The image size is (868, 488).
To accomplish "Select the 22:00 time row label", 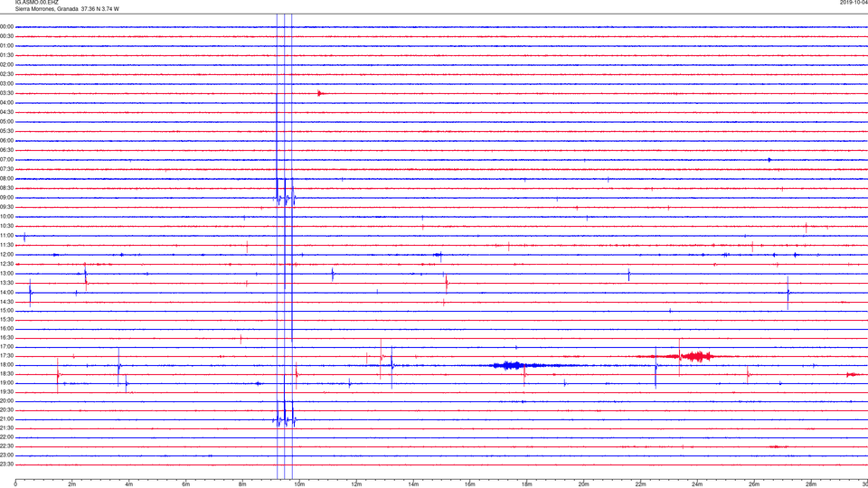I will coord(6,436).
